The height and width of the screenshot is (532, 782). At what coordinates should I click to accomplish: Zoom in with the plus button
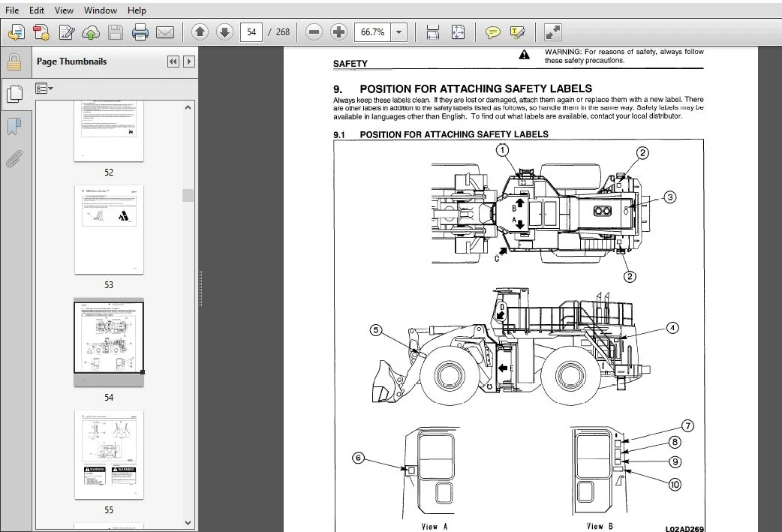click(338, 32)
